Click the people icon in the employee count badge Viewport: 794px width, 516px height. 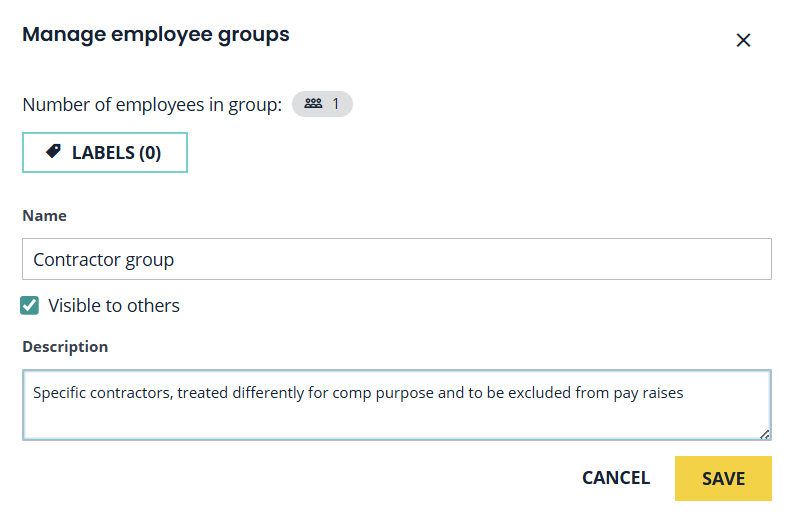point(313,104)
